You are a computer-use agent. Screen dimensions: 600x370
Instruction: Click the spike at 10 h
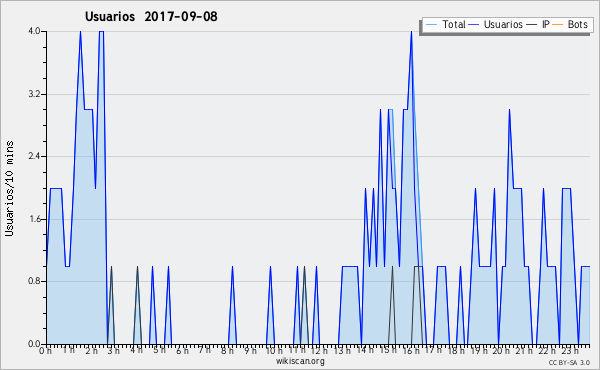click(x=271, y=267)
